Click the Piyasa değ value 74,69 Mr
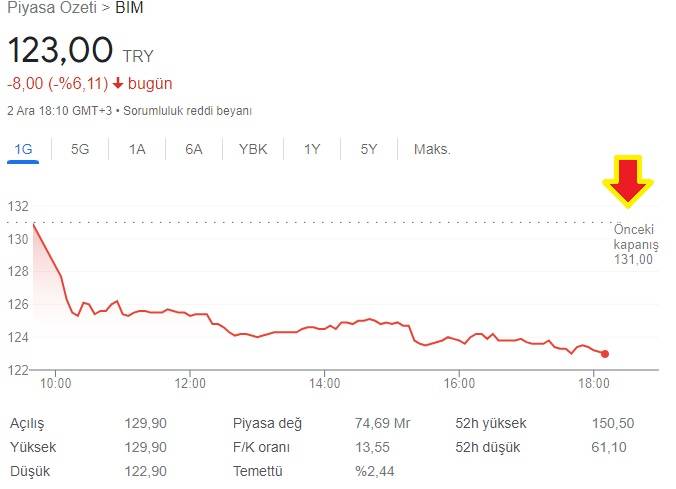 point(382,423)
